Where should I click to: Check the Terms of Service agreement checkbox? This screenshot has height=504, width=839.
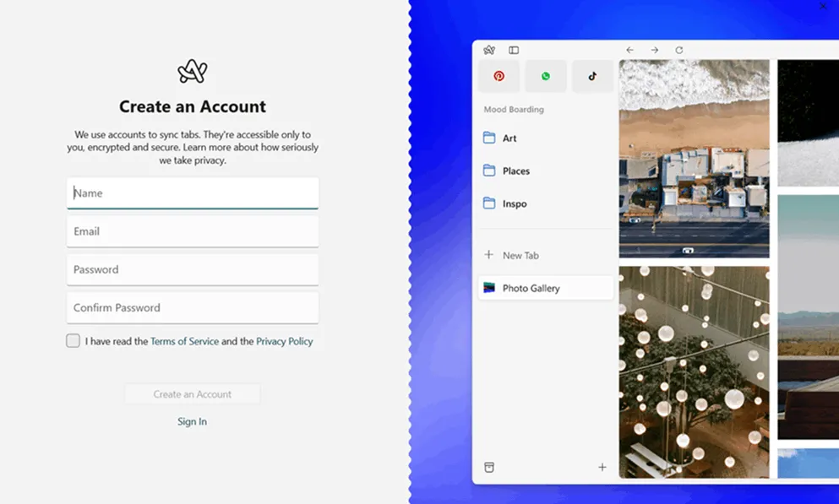coord(74,341)
